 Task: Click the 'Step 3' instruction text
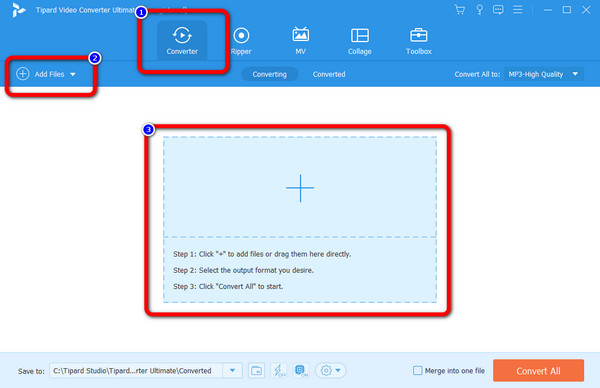point(228,286)
